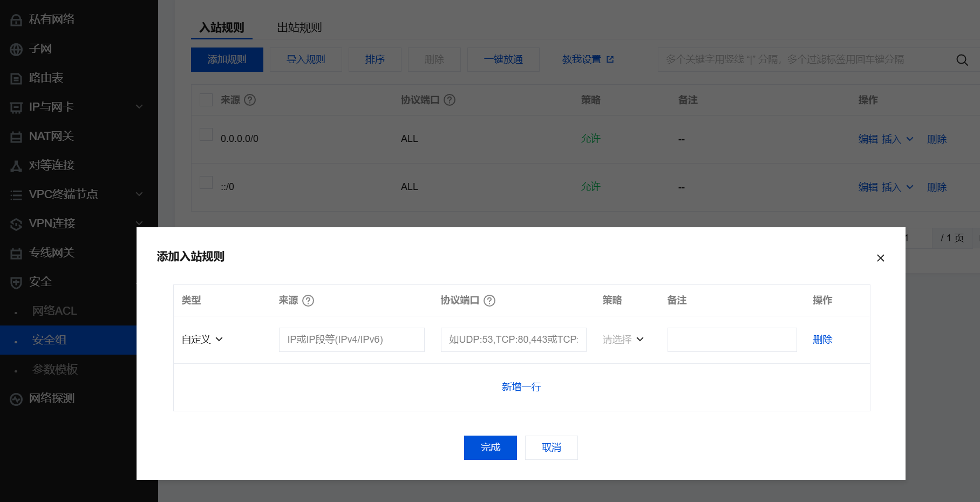Viewport: 980px width, 502px height.
Task: Click the 私有网络 sidebar icon
Action: coord(16,20)
